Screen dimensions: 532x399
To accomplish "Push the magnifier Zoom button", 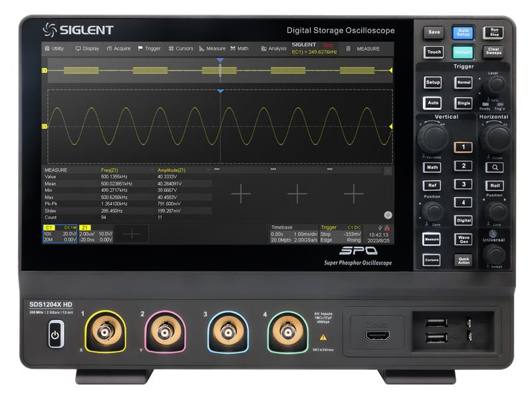I will click(x=495, y=168).
